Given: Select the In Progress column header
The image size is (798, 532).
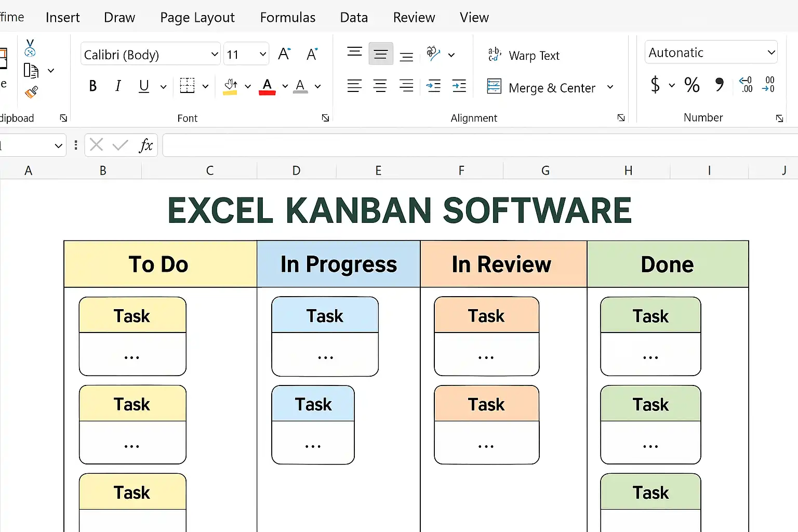Looking at the screenshot, I should tap(338, 264).
